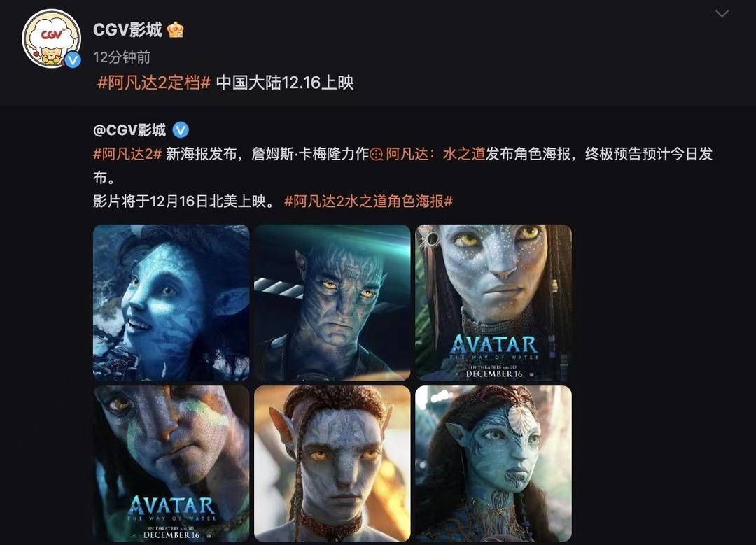Viewport: 756px width, 545px height.
Task: Open Neytiri poster with December 16 text
Action: [x=493, y=303]
